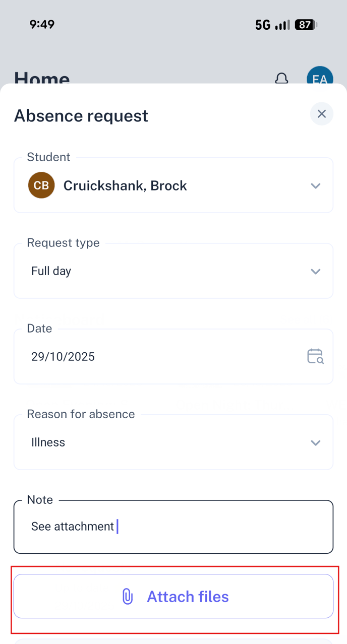
Task: Click the 5G network indicator
Action: point(262,24)
